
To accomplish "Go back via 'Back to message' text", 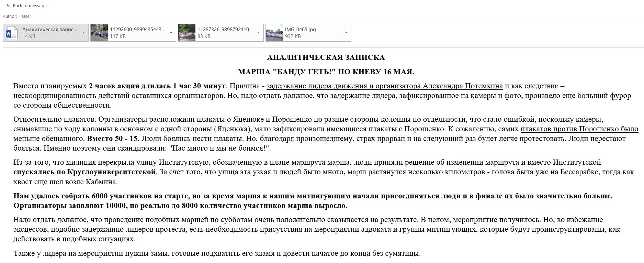I will pyautogui.click(x=30, y=6).
